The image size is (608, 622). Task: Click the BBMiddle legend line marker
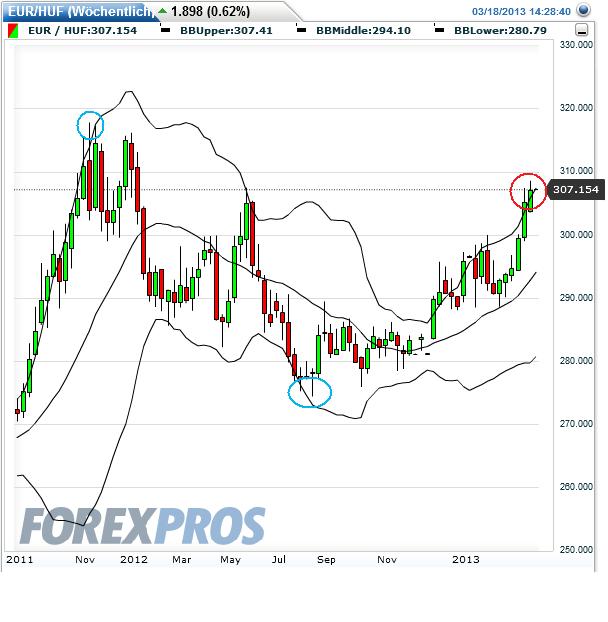[x=301, y=30]
